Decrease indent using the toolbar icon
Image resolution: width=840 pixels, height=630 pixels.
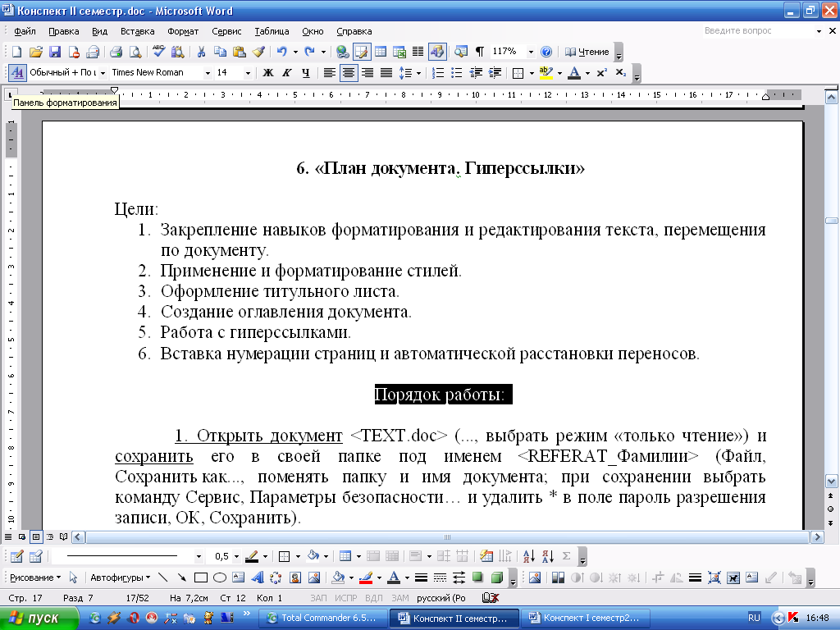[476, 73]
